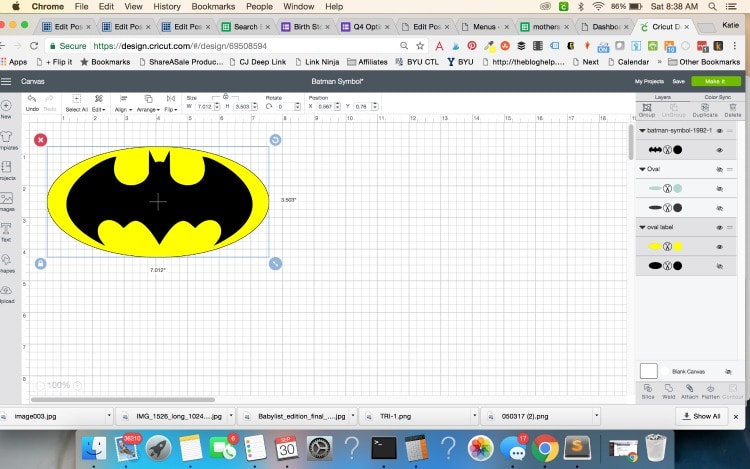Click the Weld tool icon
Image resolution: width=750 pixels, height=469 pixels.
coord(667,388)
